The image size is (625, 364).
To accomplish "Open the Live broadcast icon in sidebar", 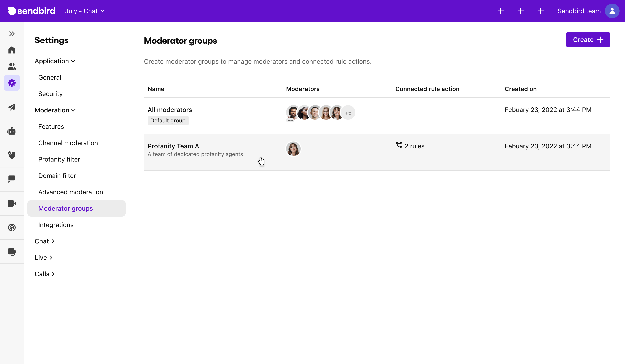I will pos(12,227).
